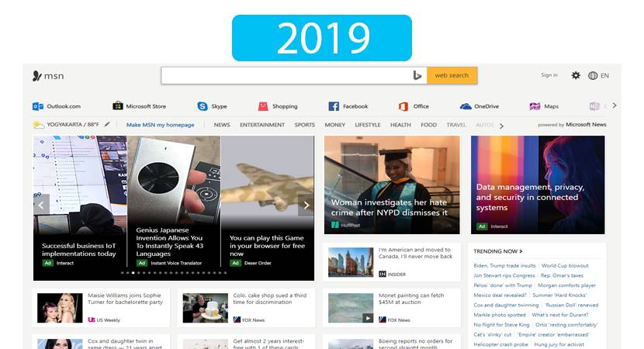Open Cox and daughter twin in same dress article
This screenshot has height=349, width=644.
coord(125,344)
